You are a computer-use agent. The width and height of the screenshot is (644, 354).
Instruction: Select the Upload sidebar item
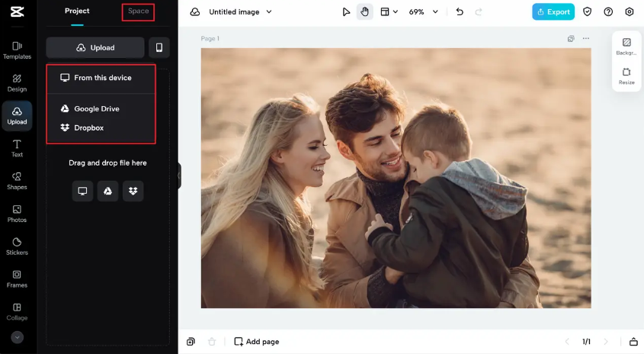coord(17,116)
